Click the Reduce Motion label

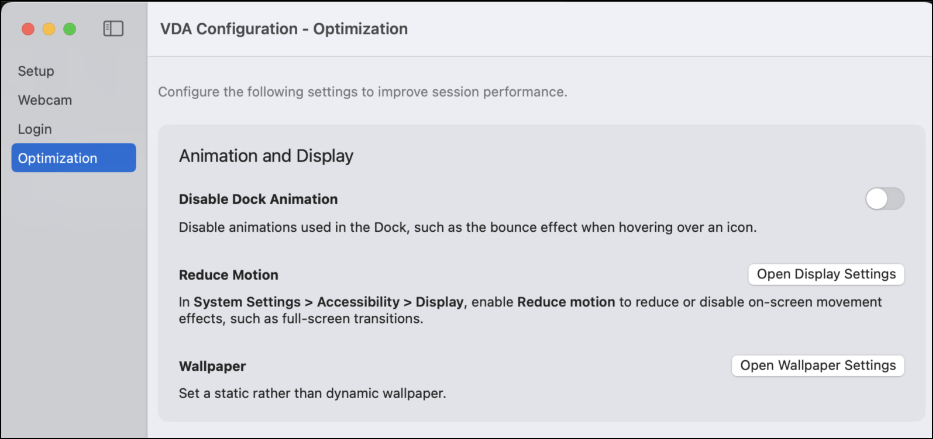(228, 275)
